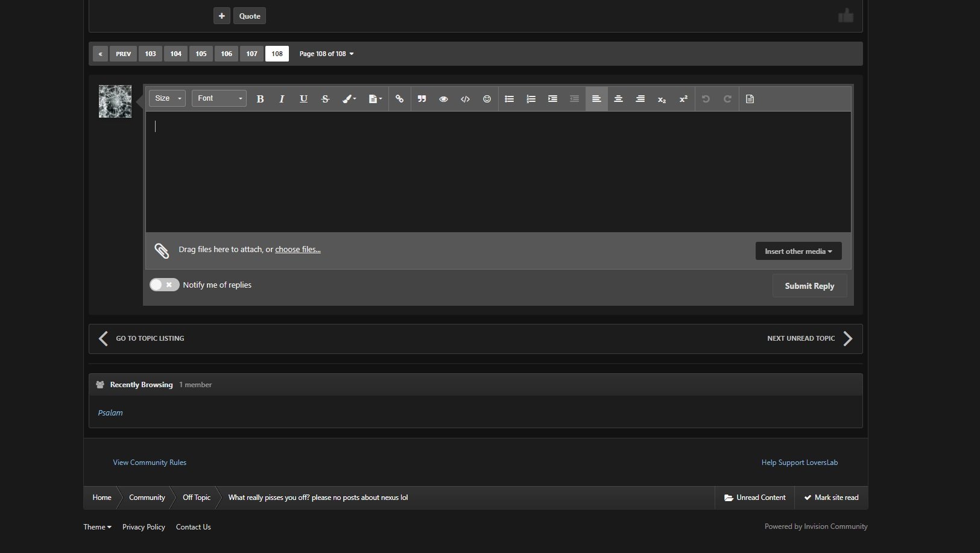Image resolution: width=980 pixels, height=553 pixels.
Task: Apply strikethrough formatting
Action: pos(325,99)
